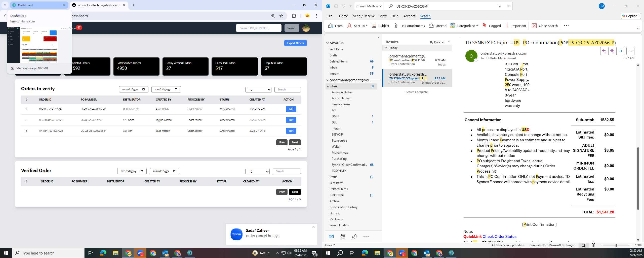The height and width of the screenshot is (258, 644).
Task: Open the Acrobat ribbon tab
Action: pyautogui.click(x=409, y=16)
